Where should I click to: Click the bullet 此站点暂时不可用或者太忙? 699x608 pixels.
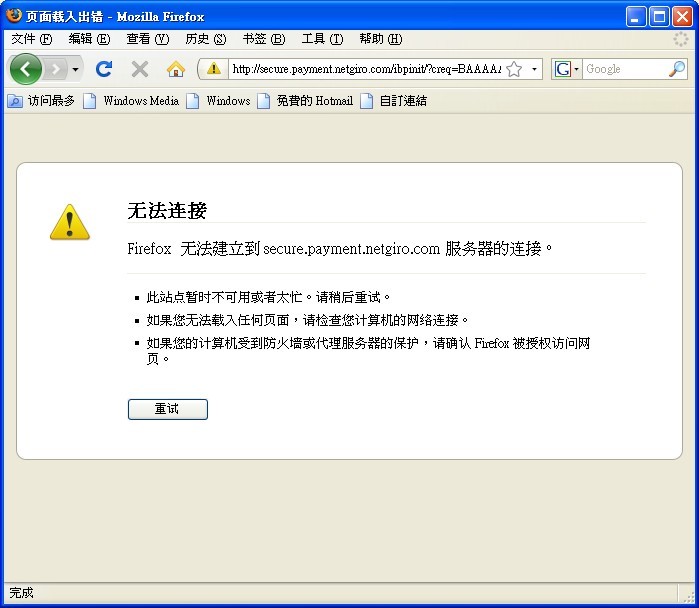pyautogui.click(x=268, y=297)
